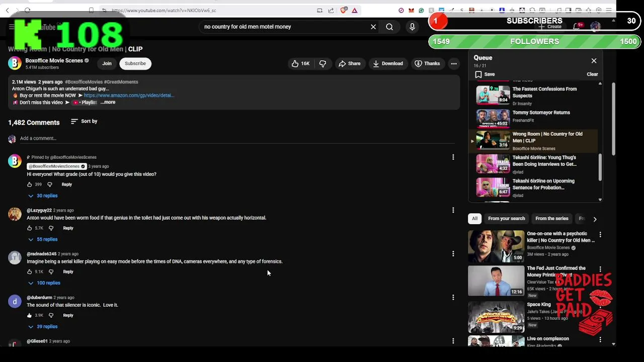Reply to the pinned comment

pyautogui.click(x=66, y=185)
